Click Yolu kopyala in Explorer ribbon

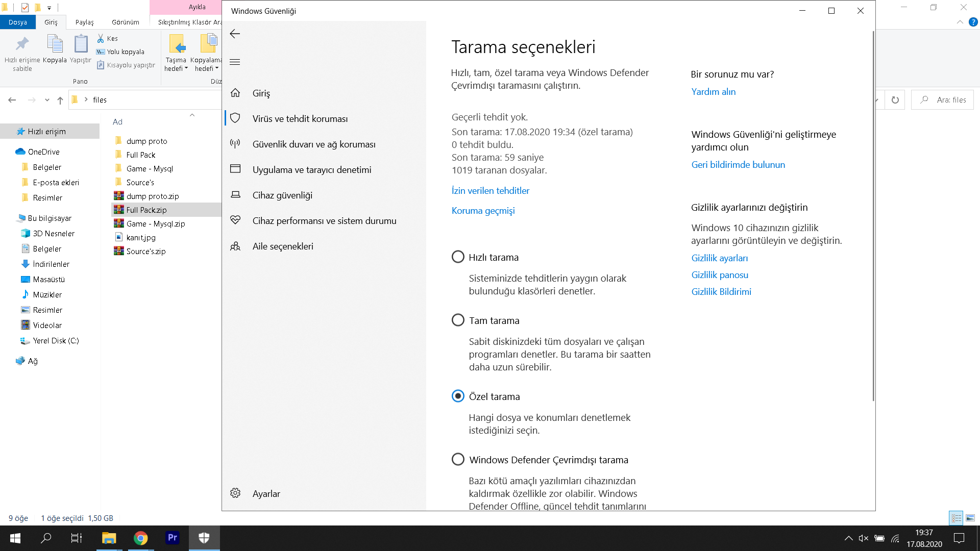120,52
